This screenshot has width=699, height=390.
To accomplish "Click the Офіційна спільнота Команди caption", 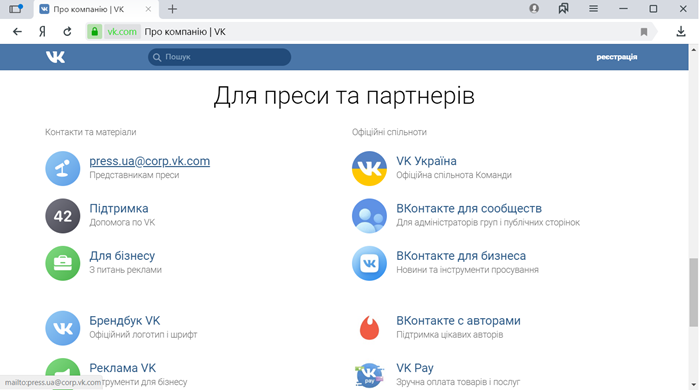I will pyautogui.click(x=454, y=175).
